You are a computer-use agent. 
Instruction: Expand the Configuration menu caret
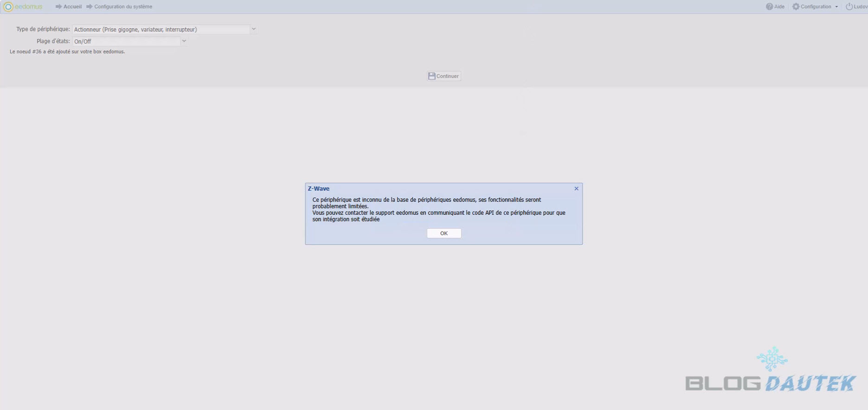click(x=836, y=7)
